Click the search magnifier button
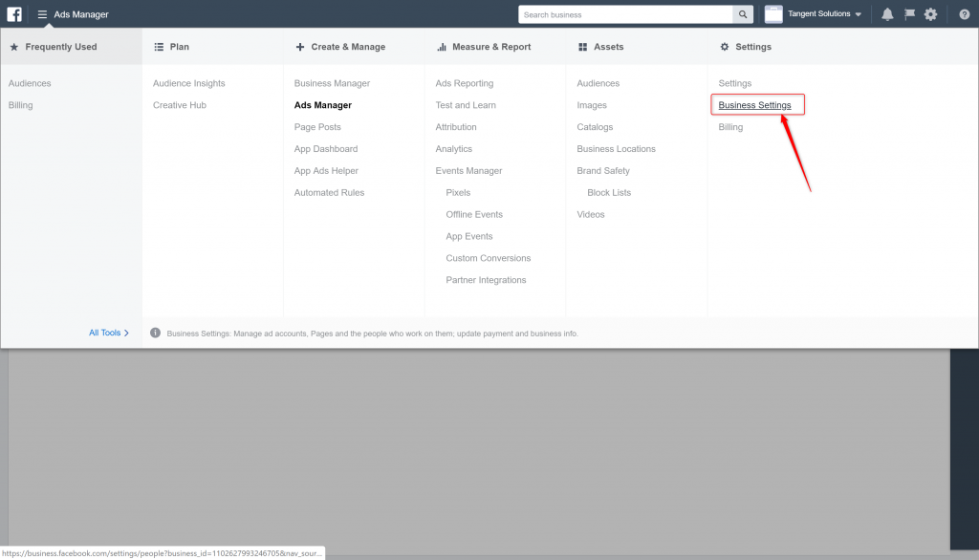The width and height of the screenshot is (979, 560). tap(742, 14)
